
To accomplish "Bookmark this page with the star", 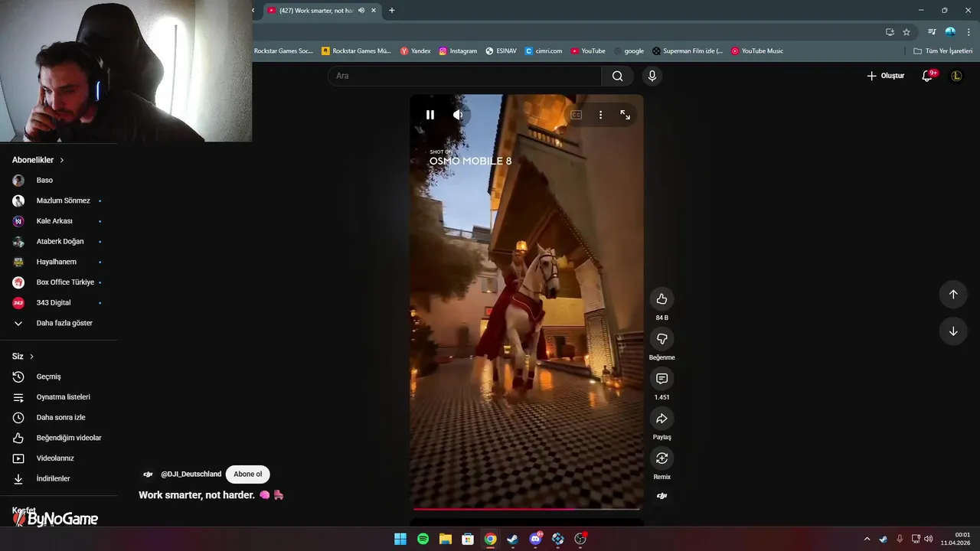I will point(906,32).
